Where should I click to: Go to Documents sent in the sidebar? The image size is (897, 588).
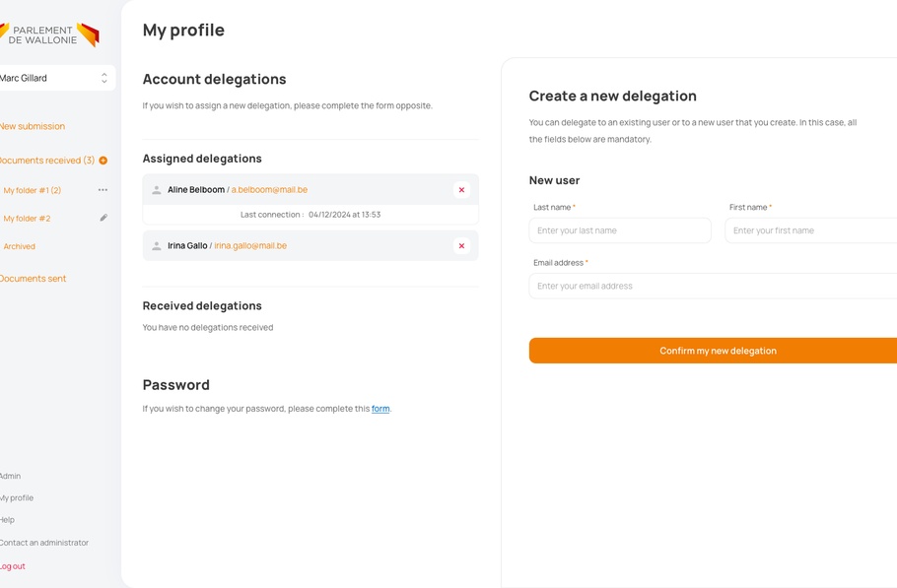(x=33, y=279)
